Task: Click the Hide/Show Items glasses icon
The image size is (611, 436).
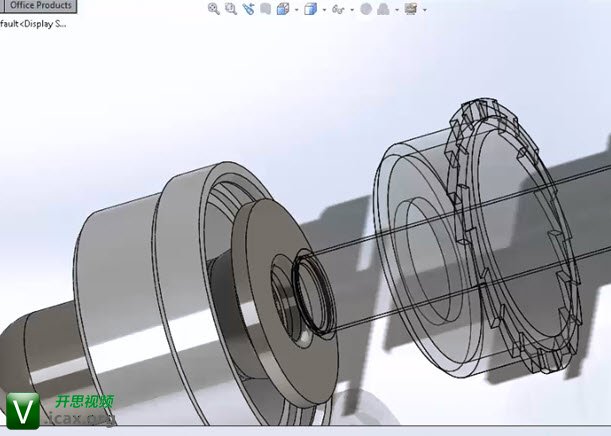Action: click(338, 9)
